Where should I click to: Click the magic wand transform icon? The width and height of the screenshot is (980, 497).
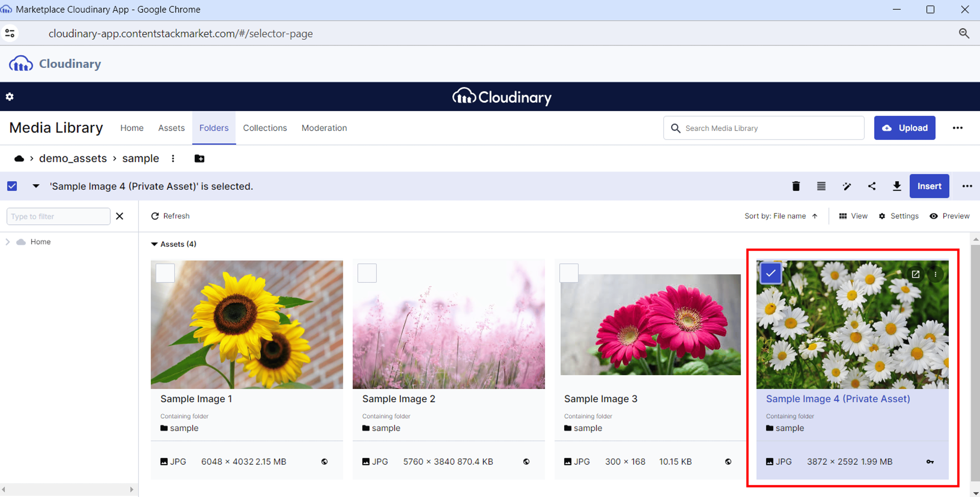[x=847, y=186]
